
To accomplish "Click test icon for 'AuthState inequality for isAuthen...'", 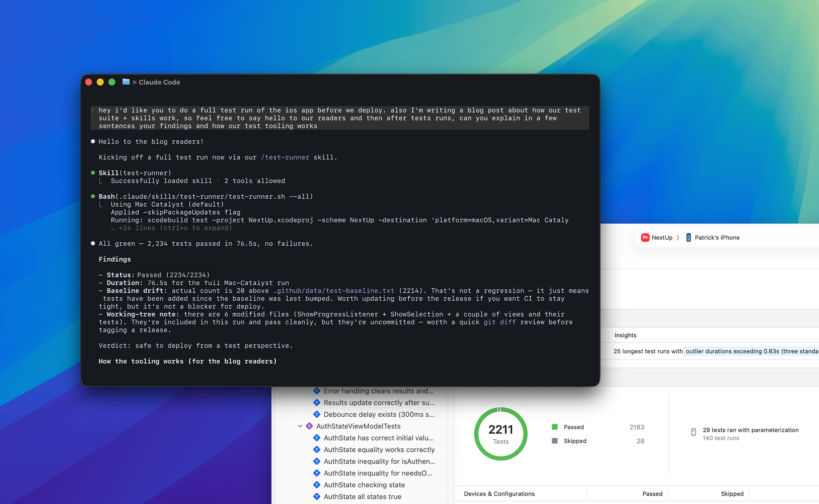I will 317,461.
